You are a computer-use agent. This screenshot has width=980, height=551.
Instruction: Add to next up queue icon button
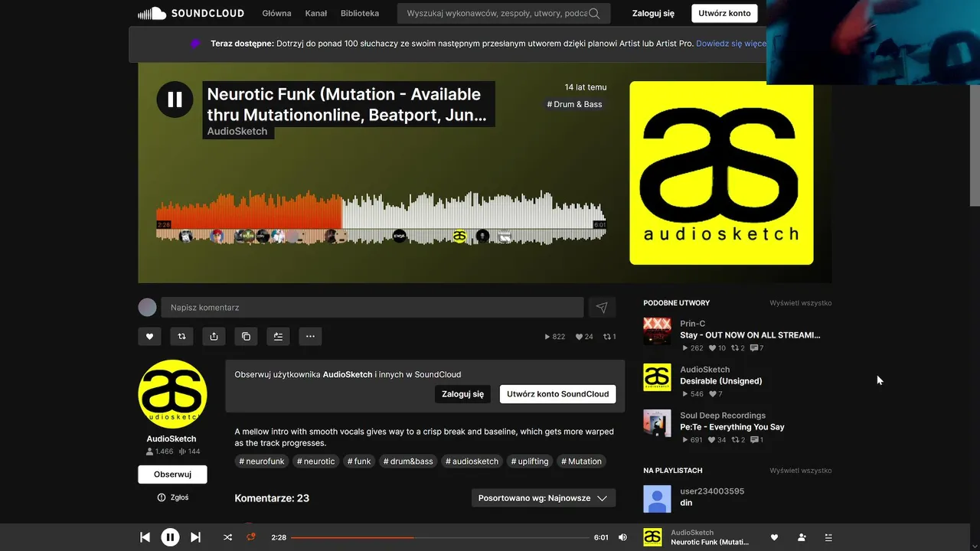click(x=278, y=336)
